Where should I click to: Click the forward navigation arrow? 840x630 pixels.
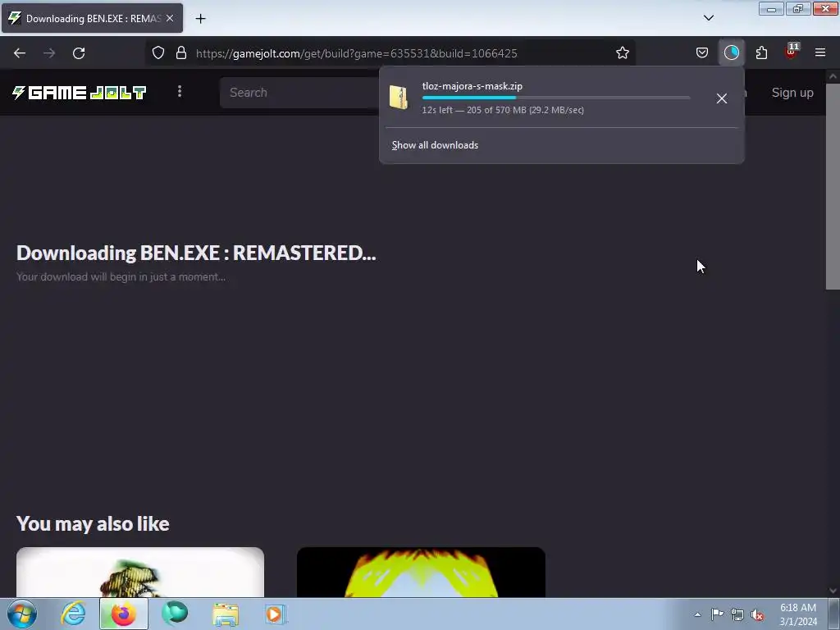tap(49, 53)
